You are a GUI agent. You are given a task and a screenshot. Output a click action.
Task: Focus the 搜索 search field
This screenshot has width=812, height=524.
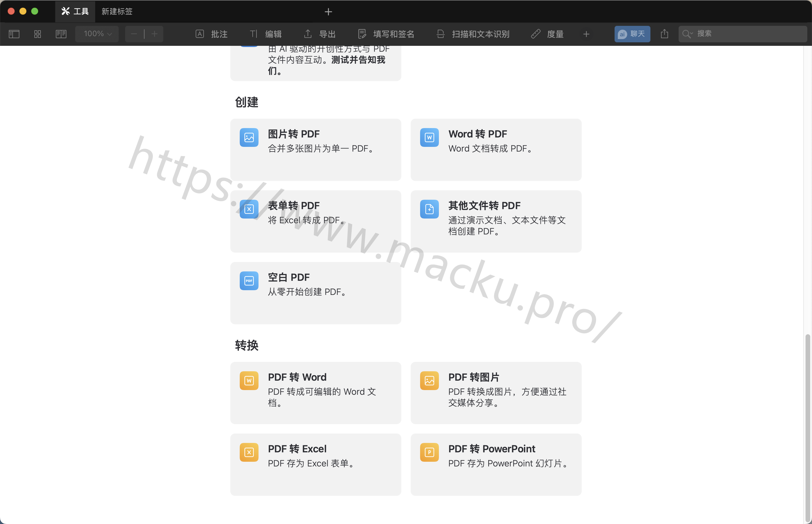pos(743,34)
